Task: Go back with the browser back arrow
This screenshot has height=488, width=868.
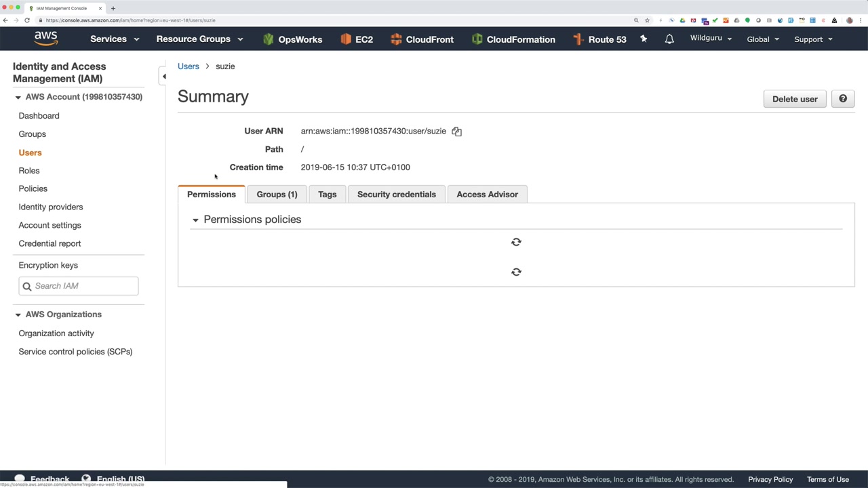Action: coord(5,20)
